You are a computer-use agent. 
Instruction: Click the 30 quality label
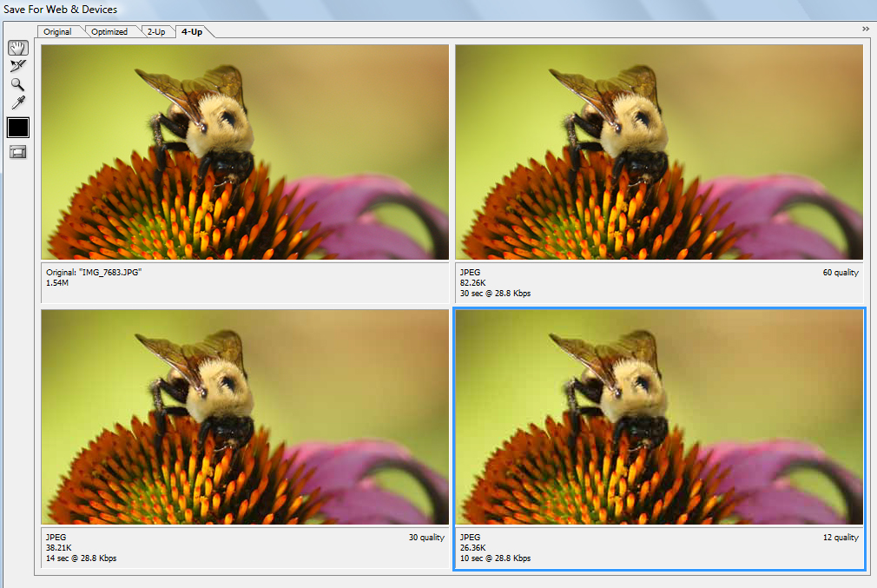426,537
